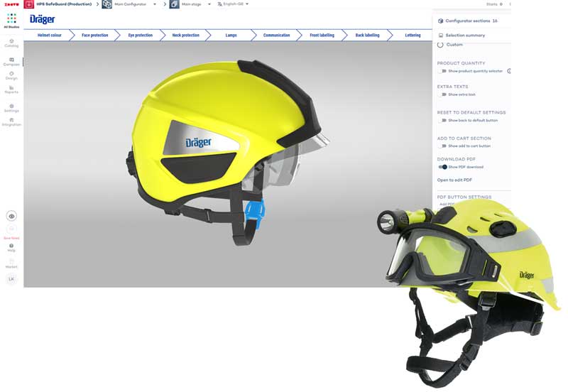Click the Zakeke logo at top left

click(11, 4)
